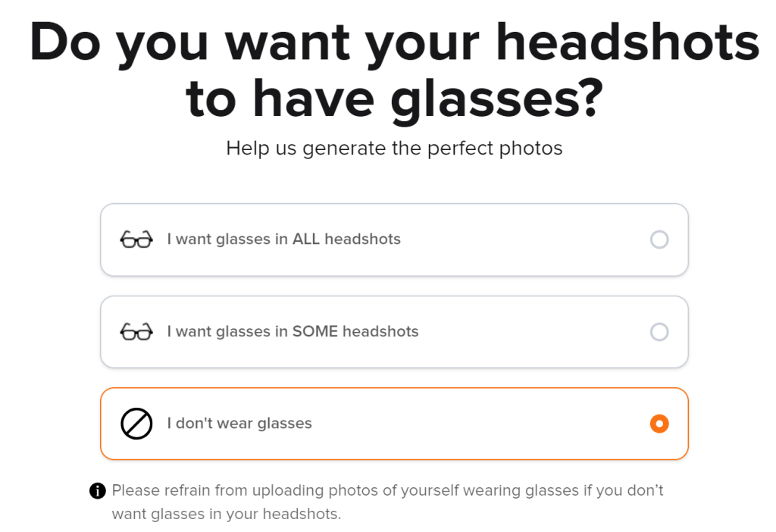
Task: Click the eyeglasses graphic in the first card
Action: [x=136, y=239]
